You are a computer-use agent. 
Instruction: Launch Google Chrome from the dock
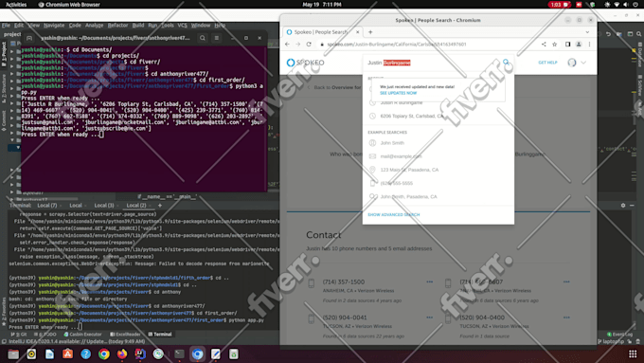(x=104, y=354)
